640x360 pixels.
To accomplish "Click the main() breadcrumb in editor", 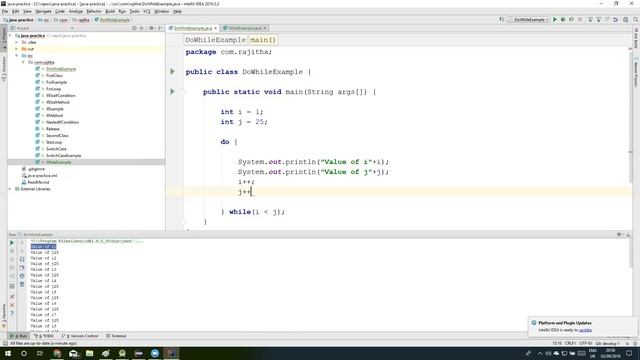I will point(263,40).
